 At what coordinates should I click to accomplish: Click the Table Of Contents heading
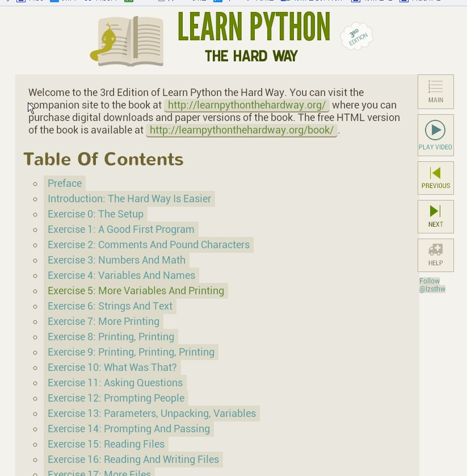click(x=103, y=159)
